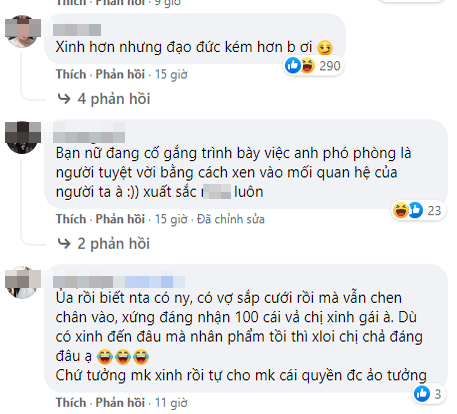Open the second commenter's dark profile picture
The width and height of the screenshot is (457, 414).
22,137
